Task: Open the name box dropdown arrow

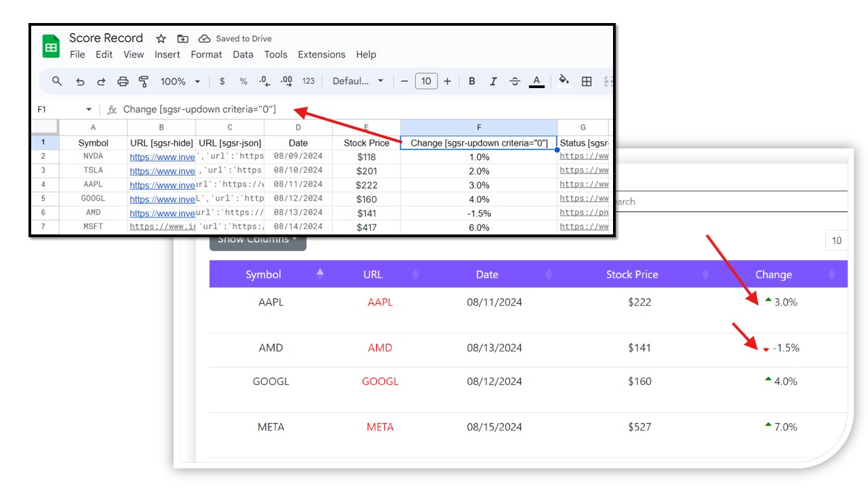Action: (x=89, y=110)
